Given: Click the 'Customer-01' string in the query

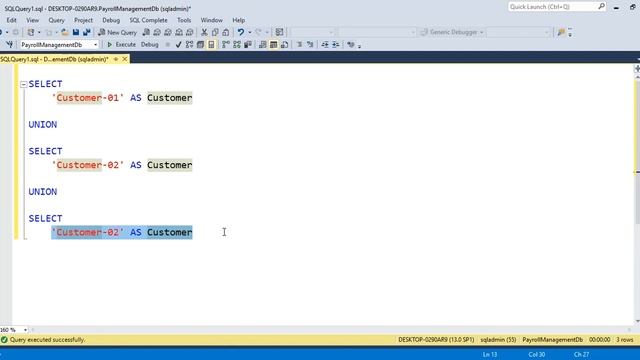Looking at the screenshot, I should click(88, 98).
